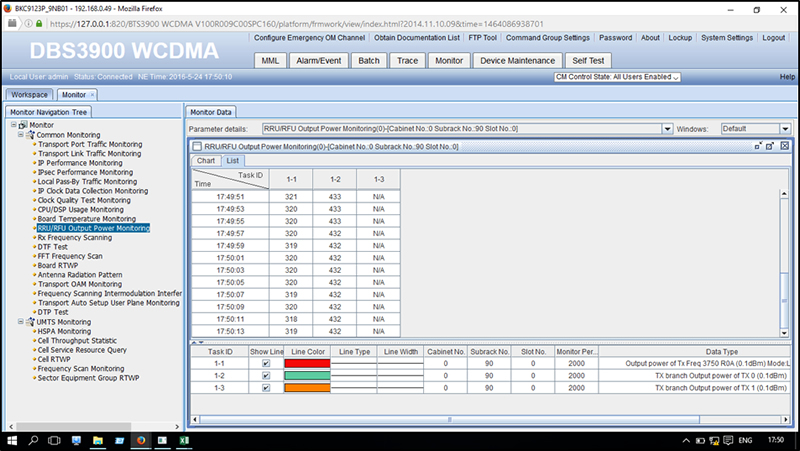Open System Settings link
This screenshot has width=800, height=451.
tap(727, 38)
